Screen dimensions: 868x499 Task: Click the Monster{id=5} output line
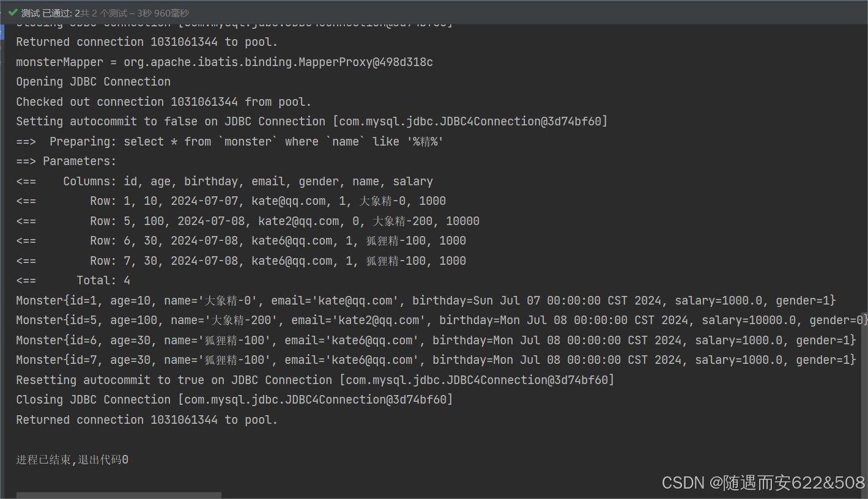click(442, 320)
